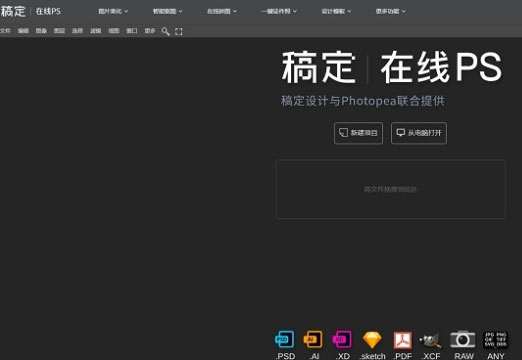The width and height of the screenshot is (522, 360).
Task: Click the .PSD file format icon
Action: point(285,339)
